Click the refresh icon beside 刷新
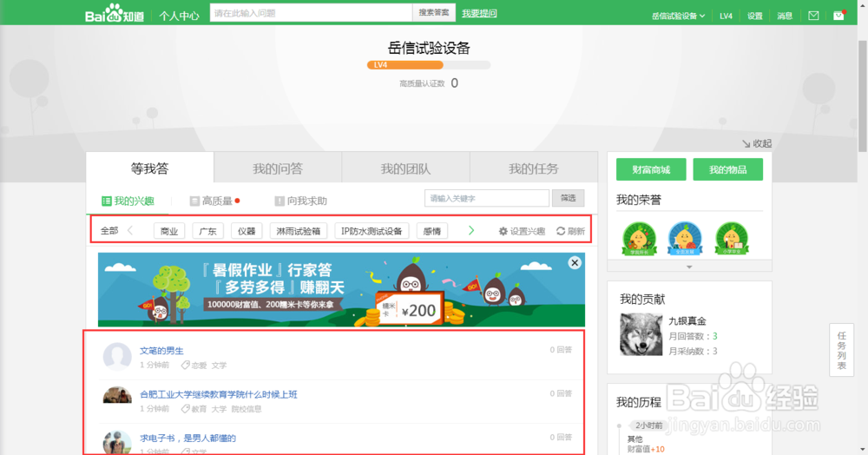868x455 pixels. pyautogui.click(x=561, y=231)
